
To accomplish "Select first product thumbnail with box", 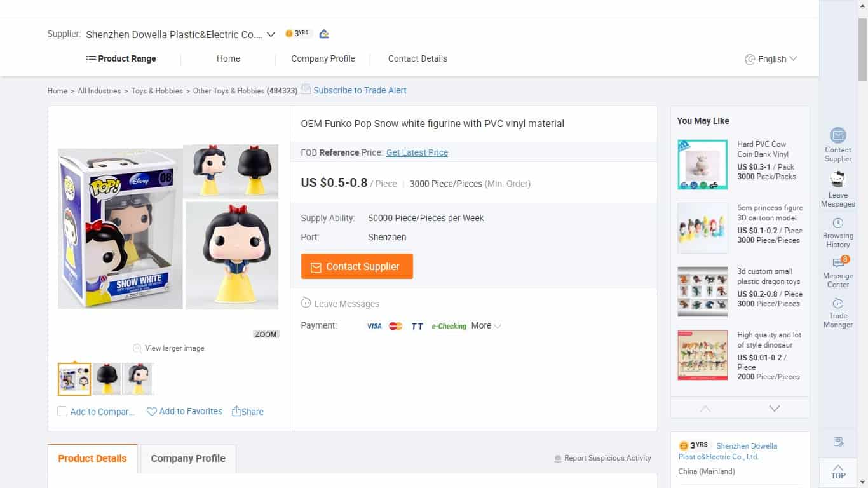I will (74, 379).
